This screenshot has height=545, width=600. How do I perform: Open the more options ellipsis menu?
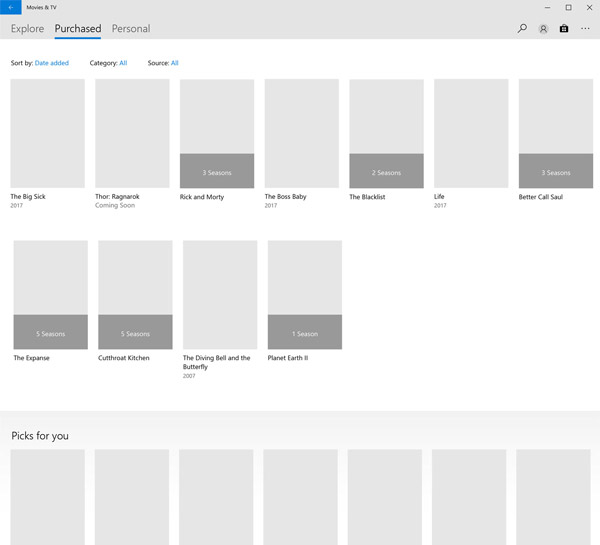[585, 29]
